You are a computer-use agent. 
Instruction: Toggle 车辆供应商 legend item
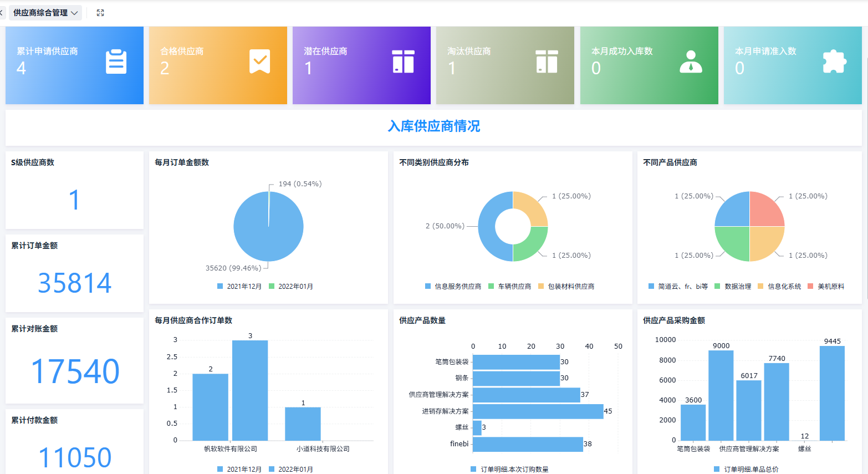509,287
